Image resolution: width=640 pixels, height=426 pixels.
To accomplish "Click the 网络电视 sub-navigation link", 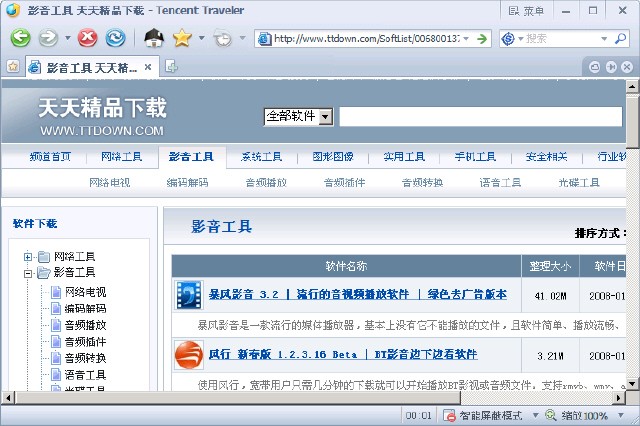I will coord(110,182).
